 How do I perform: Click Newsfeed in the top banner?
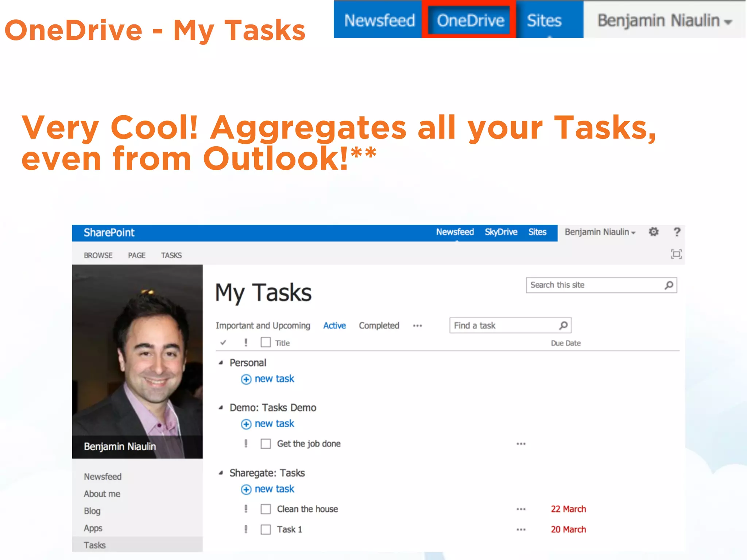379,20
